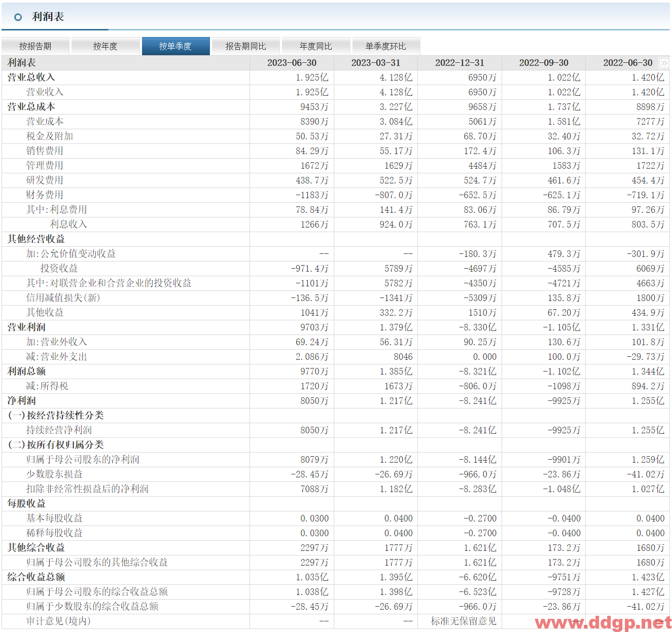672x632 pixels.
Task: Click the 减:营业外支出 row label
Action: [57, 357]
